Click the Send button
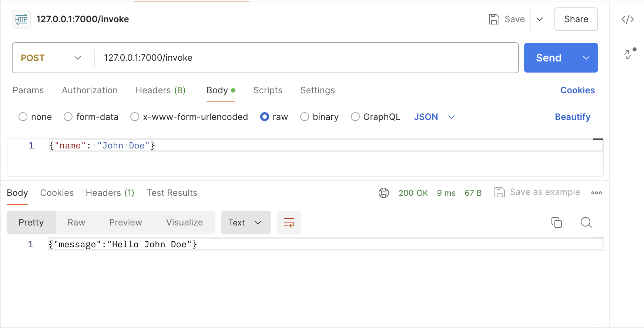The image size is (644, 328). (x=549, y=58)
